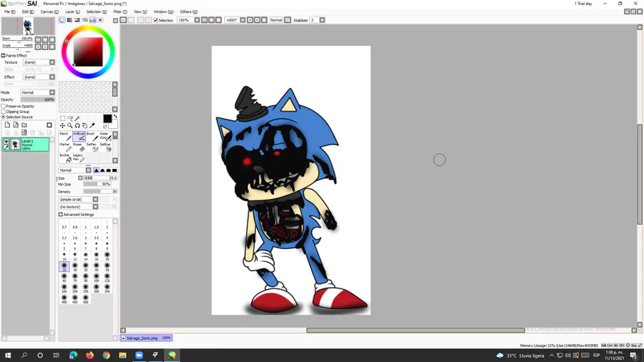
Task: Select the AirBrush tool
Action: pos(79,136)
